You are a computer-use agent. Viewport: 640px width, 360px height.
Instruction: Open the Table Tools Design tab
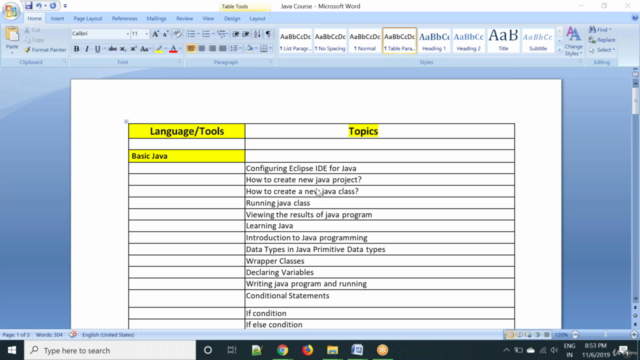click(x=232, y=19)
